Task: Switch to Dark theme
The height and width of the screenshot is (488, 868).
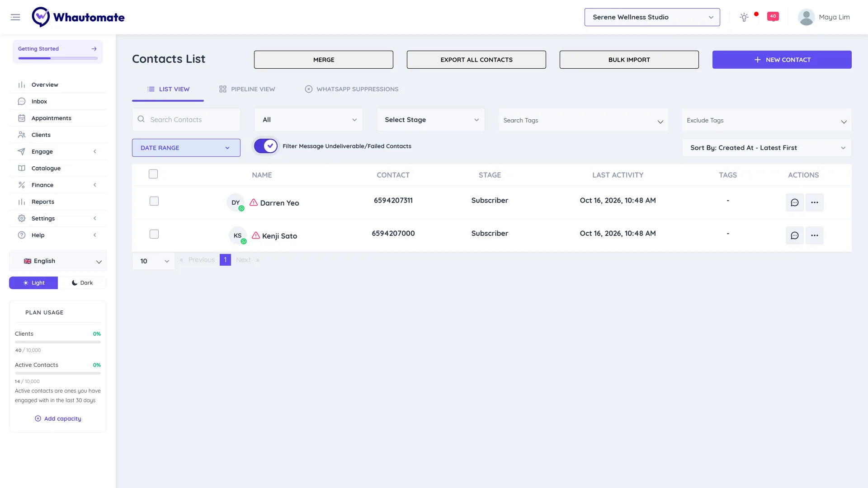Action: pos(82,283)
